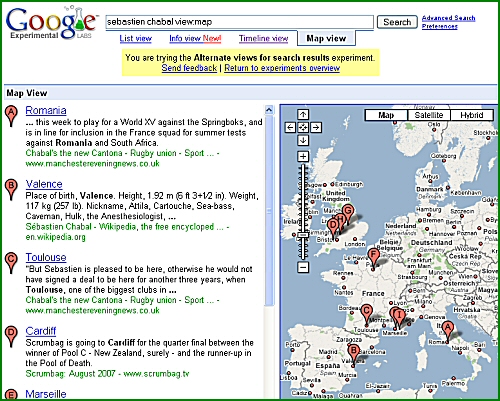The height and width of the screenshot is (401, 500).
Task: Click 'en.wikipedia.org' URL text
Action: tap(55, 237)
